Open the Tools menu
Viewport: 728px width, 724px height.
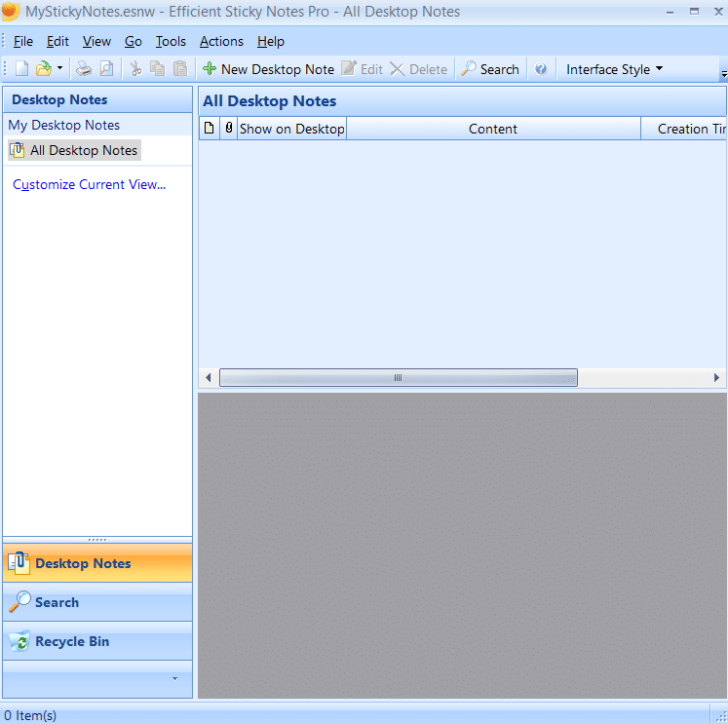[x=171, y=41]
